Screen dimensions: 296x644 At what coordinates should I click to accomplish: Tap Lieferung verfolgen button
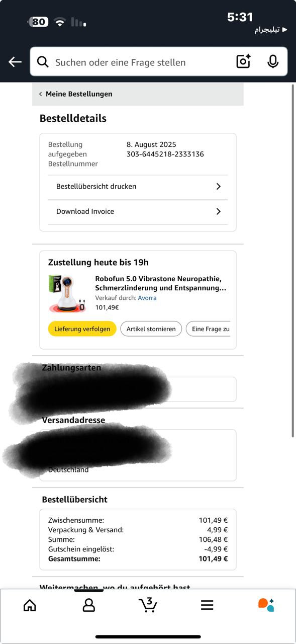pos(82,329)
